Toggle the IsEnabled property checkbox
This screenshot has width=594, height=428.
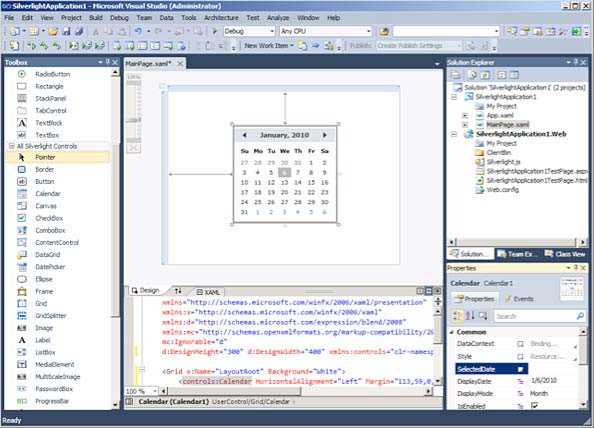click(535, 406)
